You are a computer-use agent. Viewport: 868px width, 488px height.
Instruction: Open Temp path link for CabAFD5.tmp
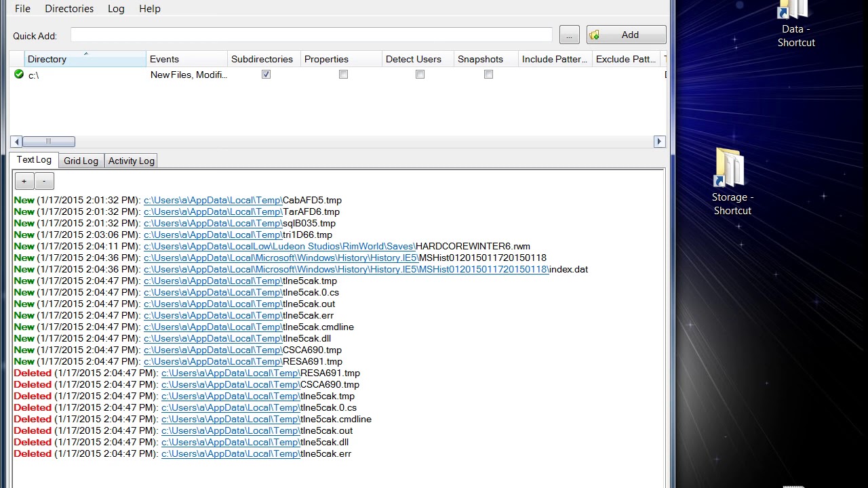tap(213, 200)
